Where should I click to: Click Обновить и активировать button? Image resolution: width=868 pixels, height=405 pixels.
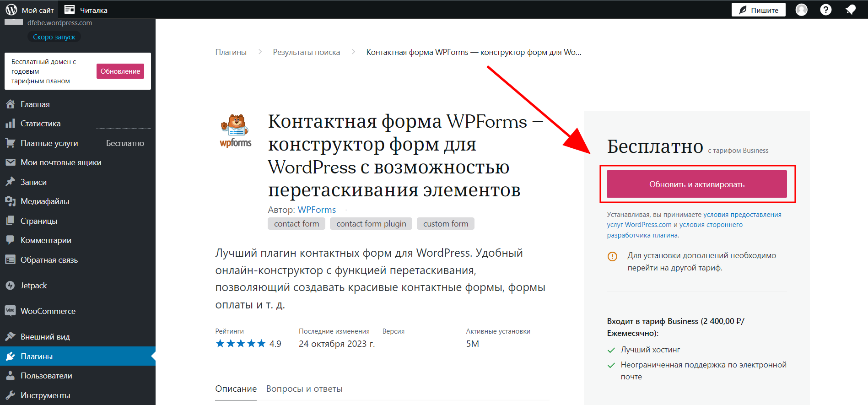click(697, 184)
